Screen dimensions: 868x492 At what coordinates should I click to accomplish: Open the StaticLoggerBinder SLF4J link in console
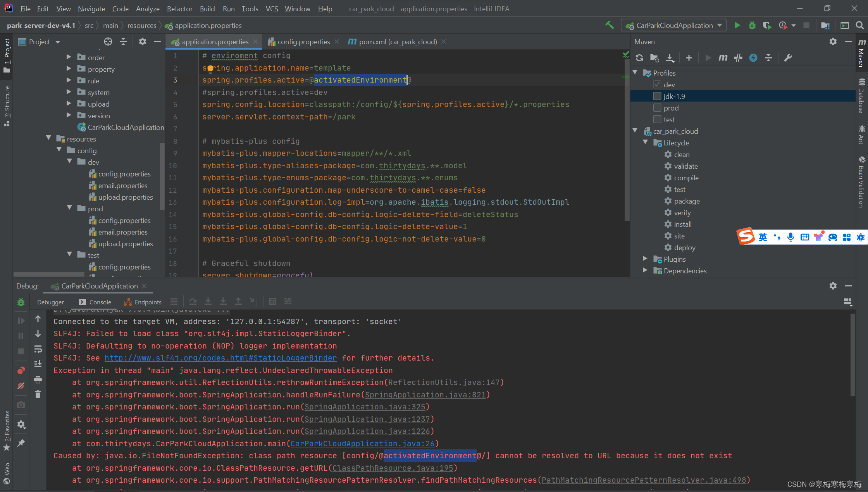220,358
